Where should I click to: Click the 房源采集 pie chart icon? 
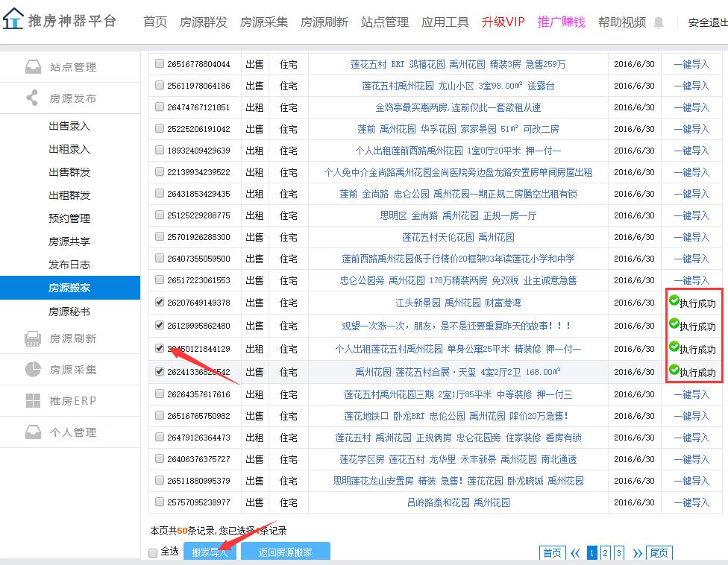click(x=33, y=370)
